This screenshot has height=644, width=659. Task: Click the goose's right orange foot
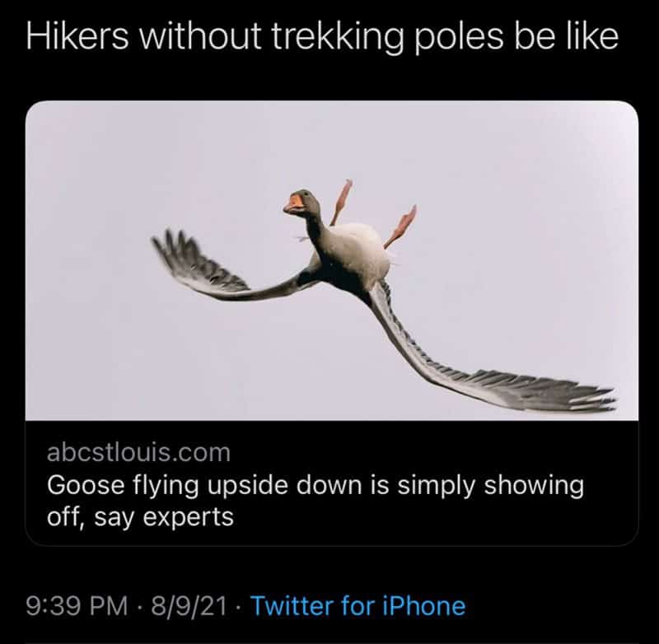[x=401, y=226]
